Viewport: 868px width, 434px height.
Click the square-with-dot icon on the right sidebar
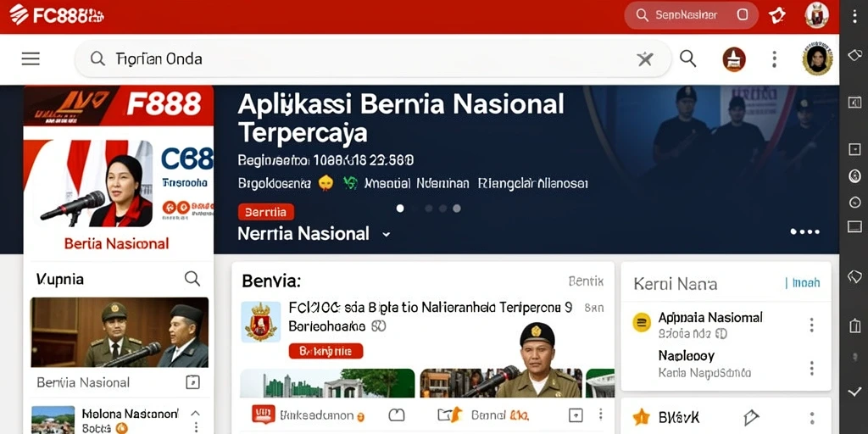(854, 149)
